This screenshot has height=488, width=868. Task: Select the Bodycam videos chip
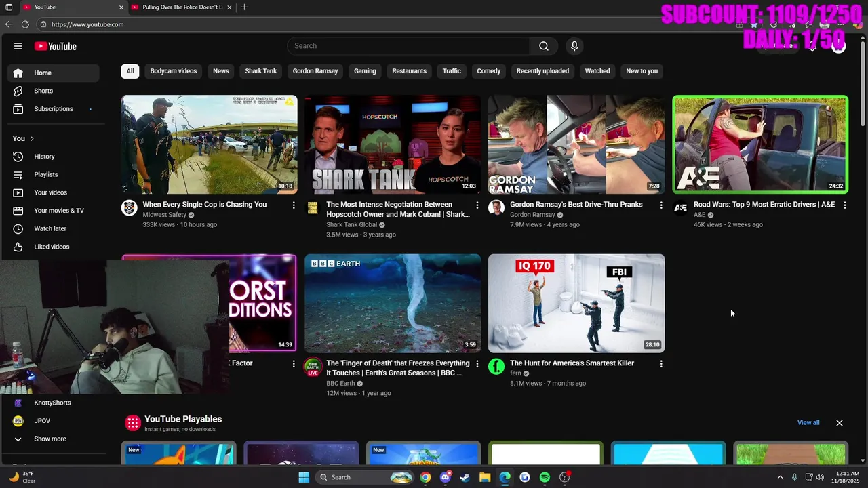174,71
